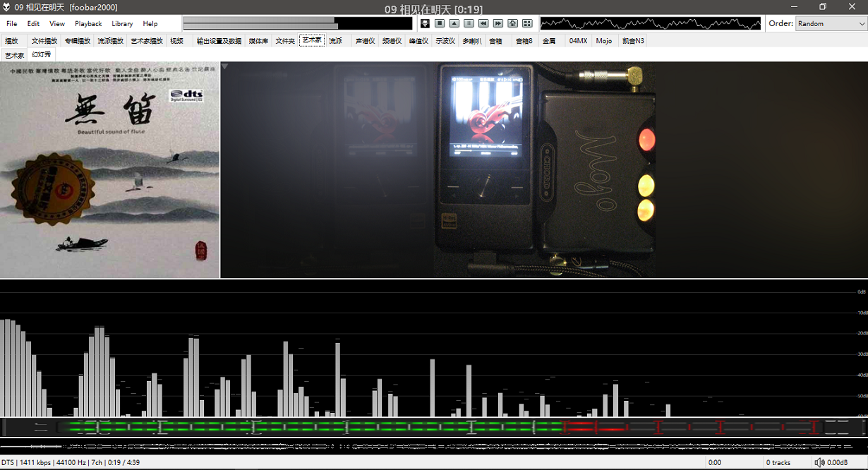Image resolution: width=868 pixels, height=470 pixels.
Task: Click the small triangle at slideshow panel corner
Action: click(x=224, y=66)
